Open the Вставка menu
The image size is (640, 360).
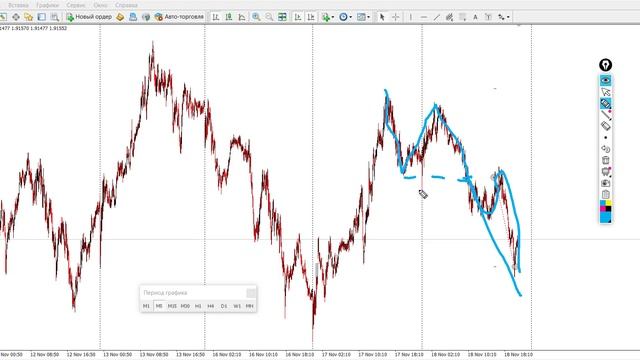[18, 5]
